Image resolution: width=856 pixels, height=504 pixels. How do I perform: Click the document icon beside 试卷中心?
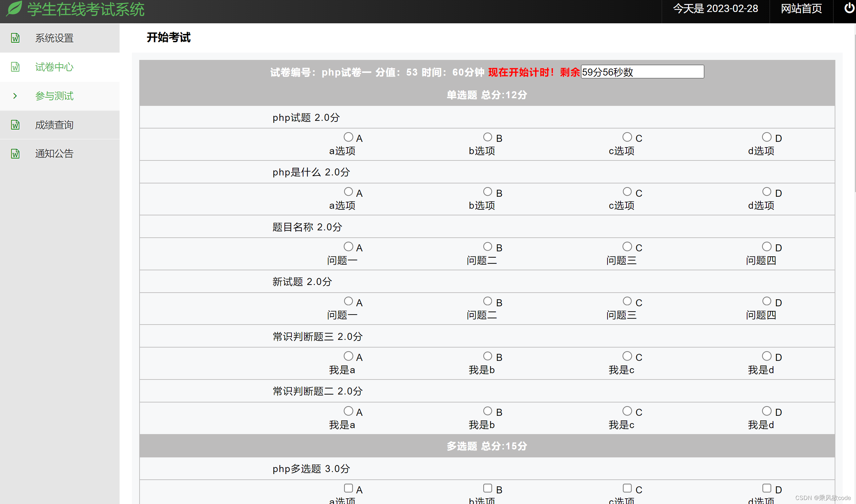[15, 67]
